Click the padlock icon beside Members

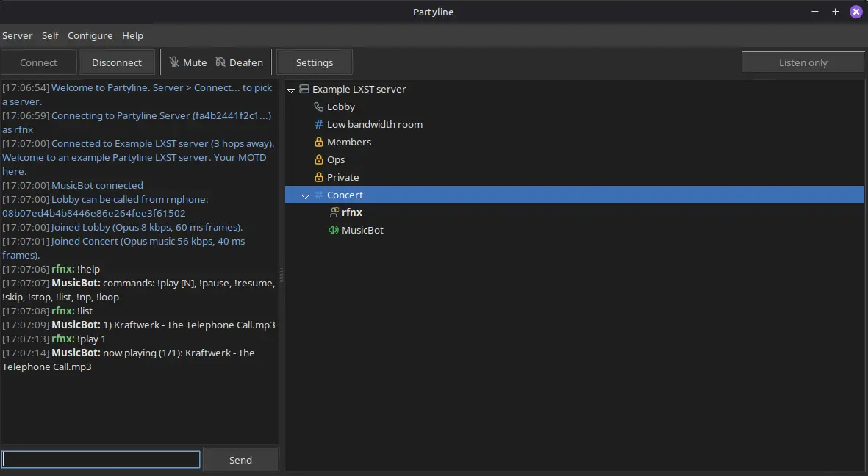click(x=318, y=143)
